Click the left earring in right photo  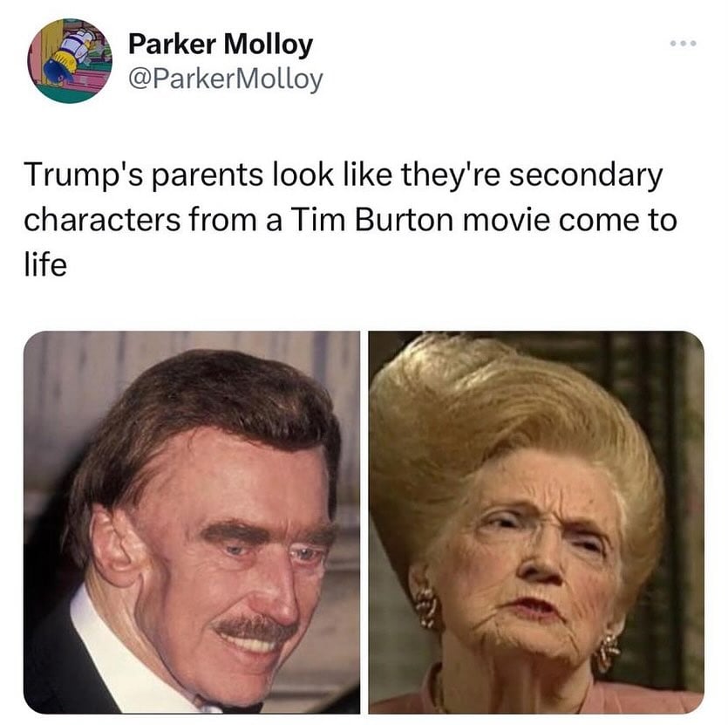pos(425,607)
